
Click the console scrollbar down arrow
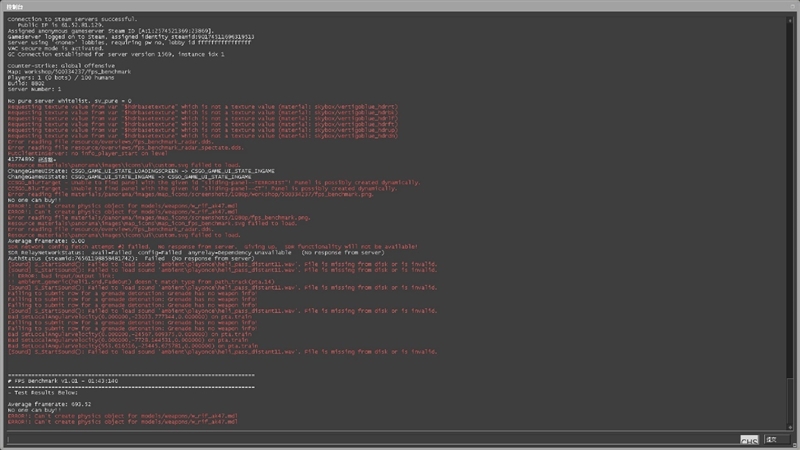790,427
